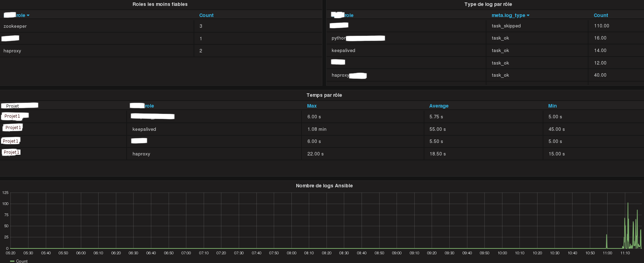The height and width of the screenshot is (263, 644).
Task: Click the 08:00 time axis label
Action: [x=291, y=253]
